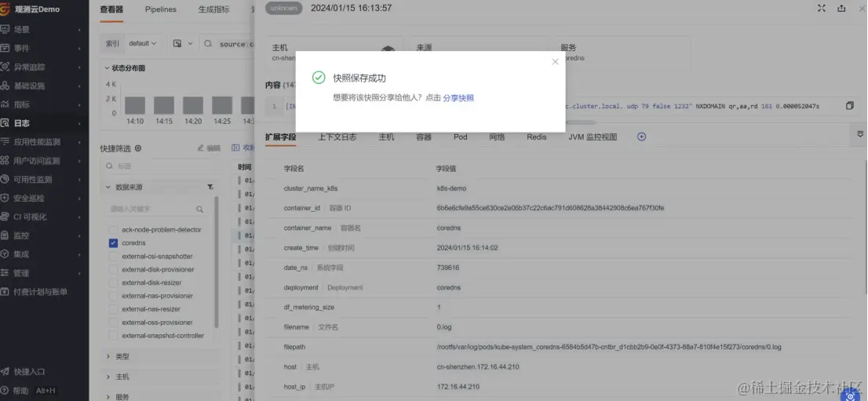The image size is (868, 401).
Task: Check the external-oss-provisioner checkbox
Action: tap(114, 323)
